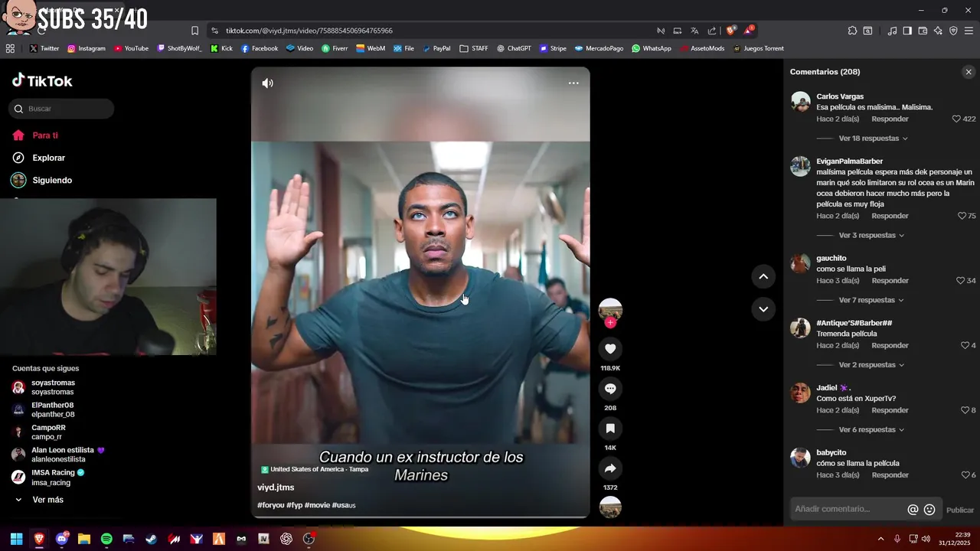The width and height of the screenshot is (980, 551).
Task: Follow the creator via red plus badge
Action: pyautogui.click(x=610, y=323)
